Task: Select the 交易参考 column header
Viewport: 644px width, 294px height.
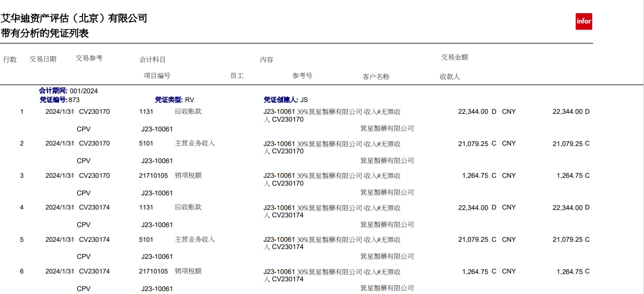Action: (89, 58)
